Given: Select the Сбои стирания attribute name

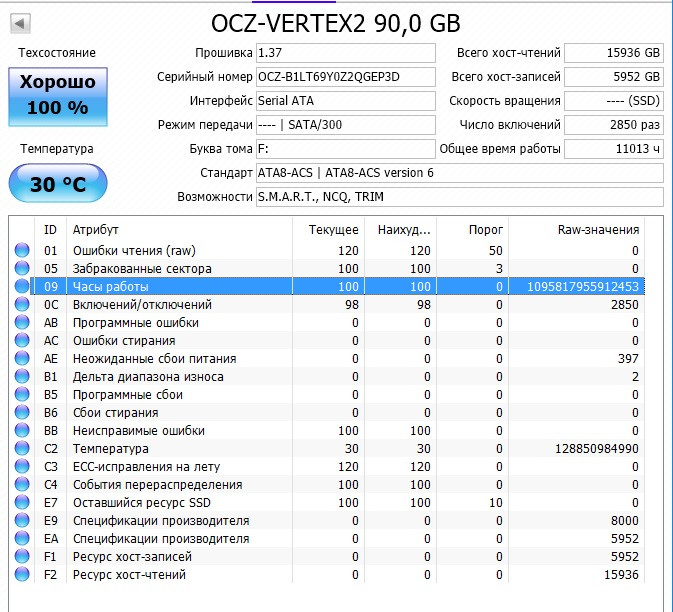Looking at the screenshot, I should coord(115,413).
